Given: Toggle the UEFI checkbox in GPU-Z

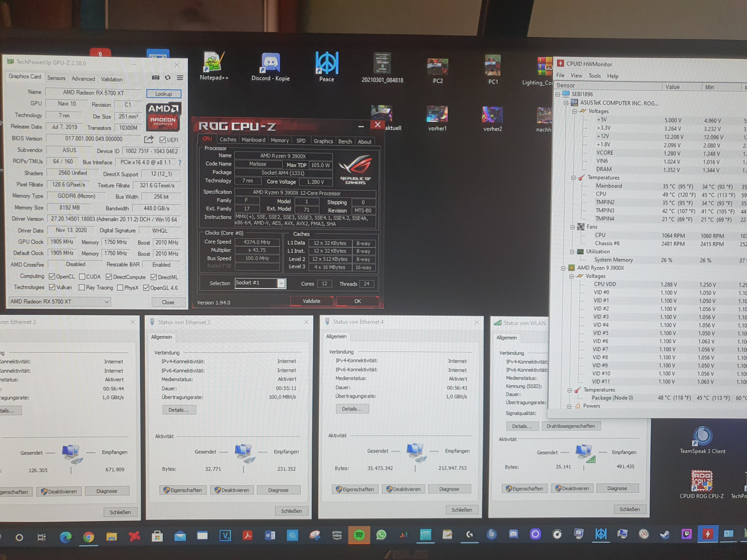Looking at the screenshot, I should [x=163, y=140].
